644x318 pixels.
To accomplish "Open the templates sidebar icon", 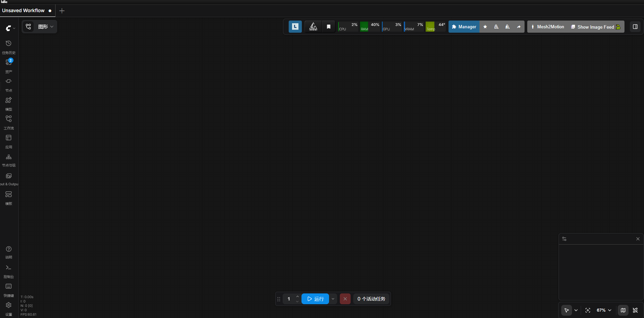I will (9, 198).
